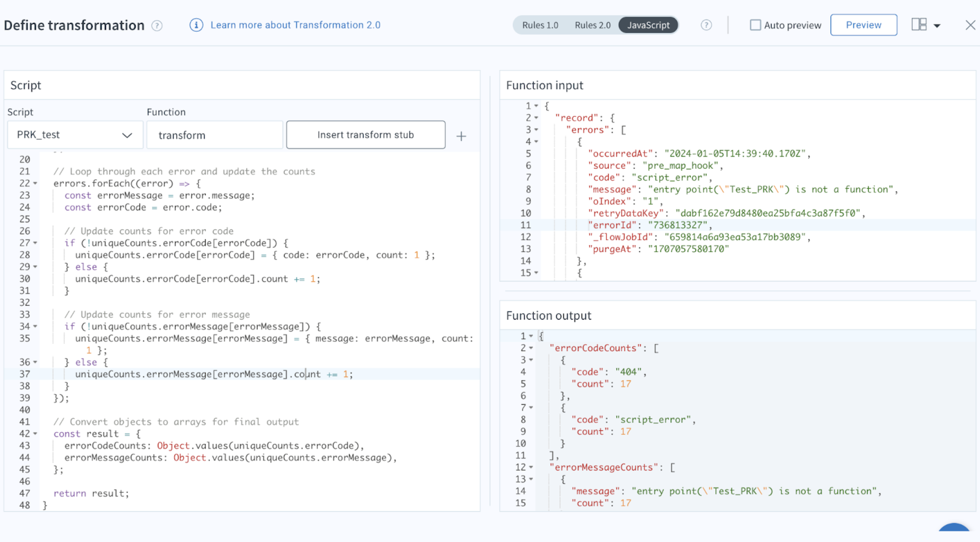Collapse Function output fold at line 3
Viewport: 980px width, 542px height.
[x=531, y=360]
